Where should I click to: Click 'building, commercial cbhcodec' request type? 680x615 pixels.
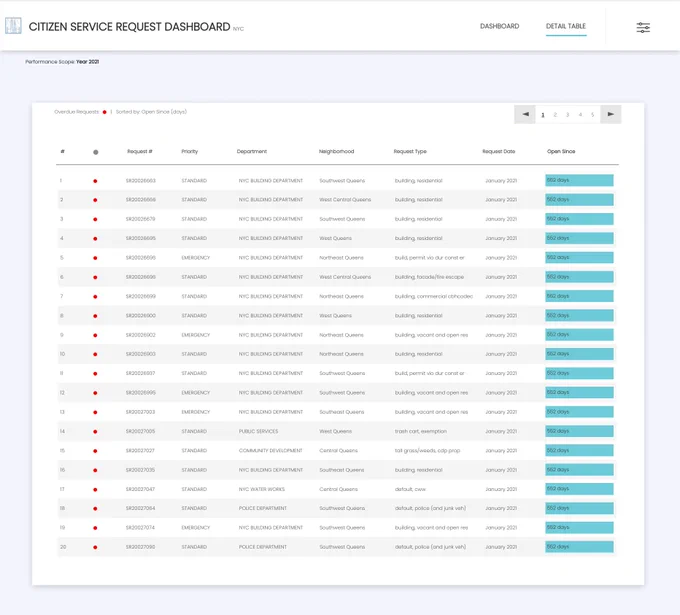click(x=434, y=297)
